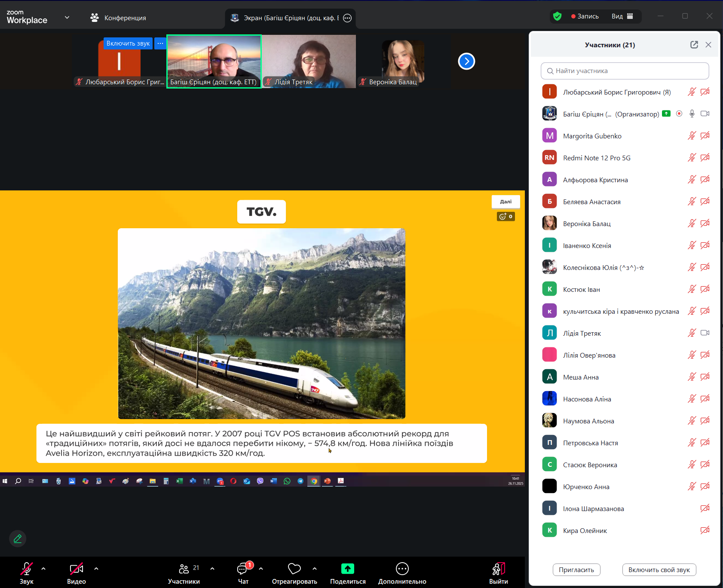Toggle the Participants panel button

tap(184, 569)
